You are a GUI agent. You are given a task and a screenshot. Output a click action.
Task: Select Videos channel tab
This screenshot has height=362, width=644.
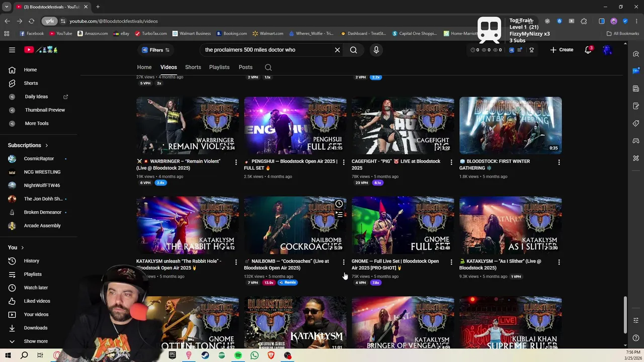169,67
